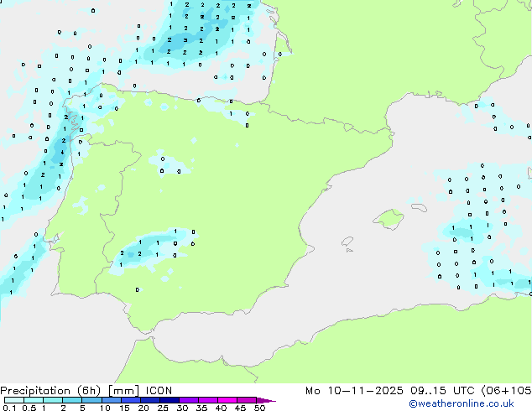Screen dimensions: 532x411
Task: Click the '0.5' legend label
Action: (x=29, y=408)
